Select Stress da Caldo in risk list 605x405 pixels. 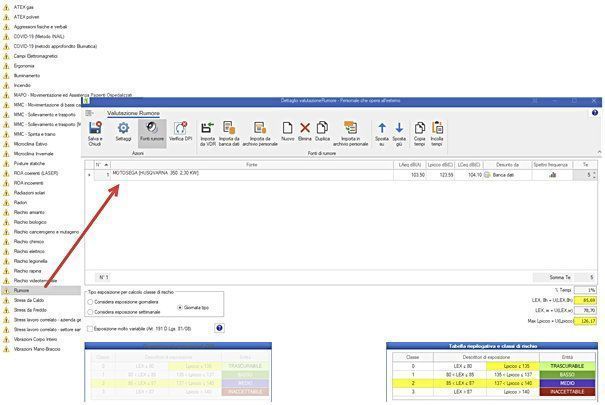(30, 301)
